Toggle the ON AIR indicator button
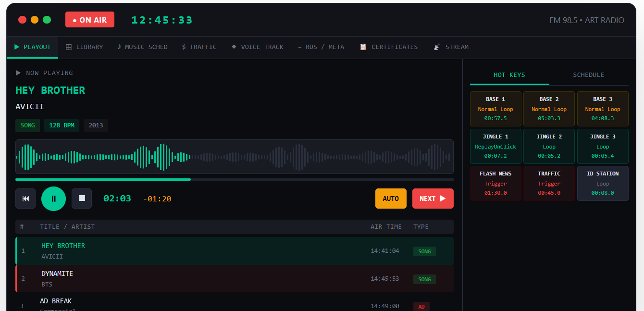Viewport: 644px width, 311px height. tap(90, 20)
